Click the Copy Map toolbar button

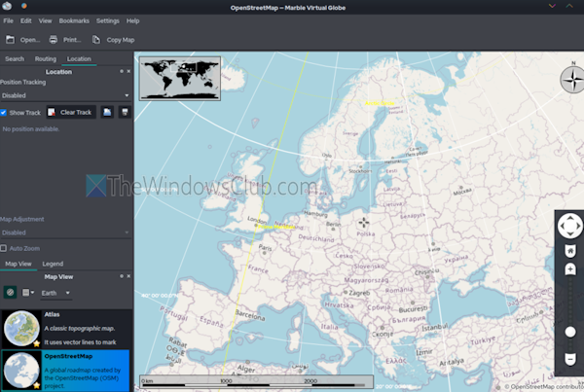[114, 40]
